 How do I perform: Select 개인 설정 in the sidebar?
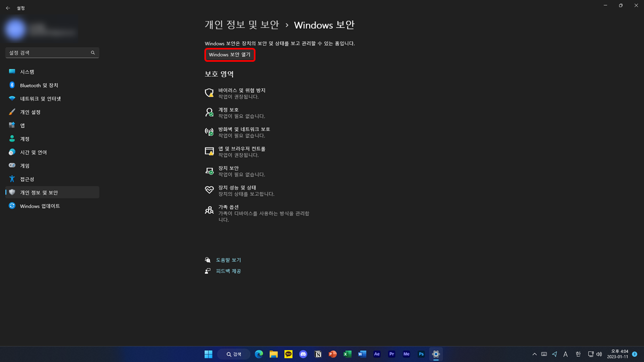coord(52,112)
